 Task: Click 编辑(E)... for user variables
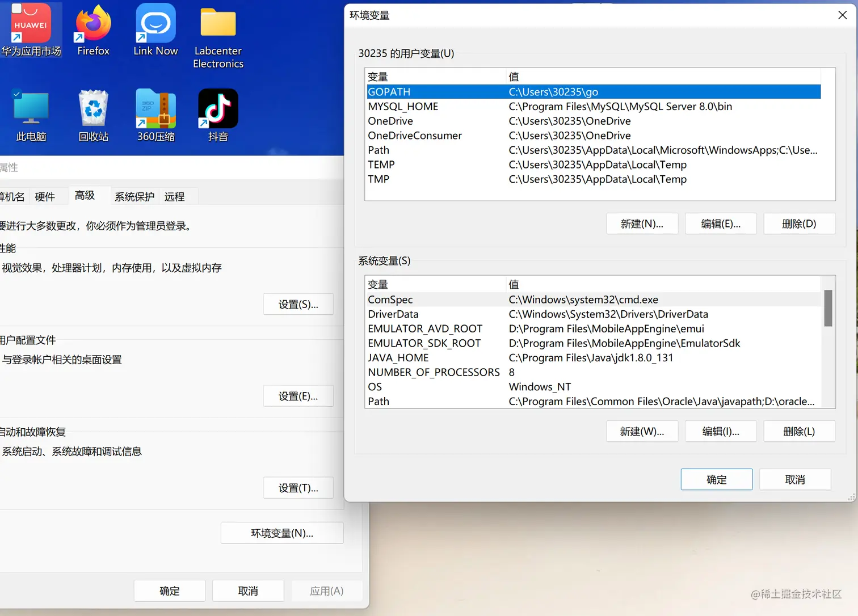[721, 223]
